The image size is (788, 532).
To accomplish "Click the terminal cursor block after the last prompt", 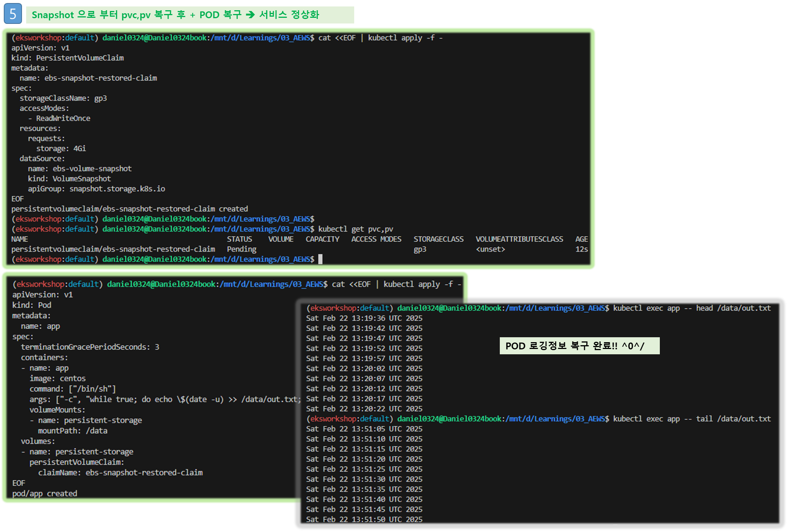I will 320,259.
